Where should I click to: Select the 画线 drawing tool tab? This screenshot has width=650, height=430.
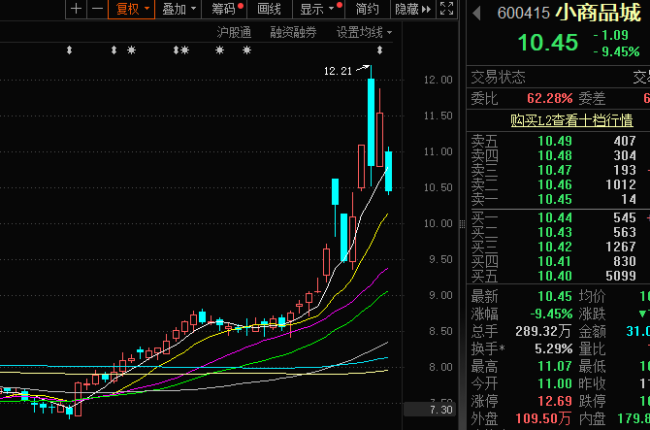tap(269, 9)
